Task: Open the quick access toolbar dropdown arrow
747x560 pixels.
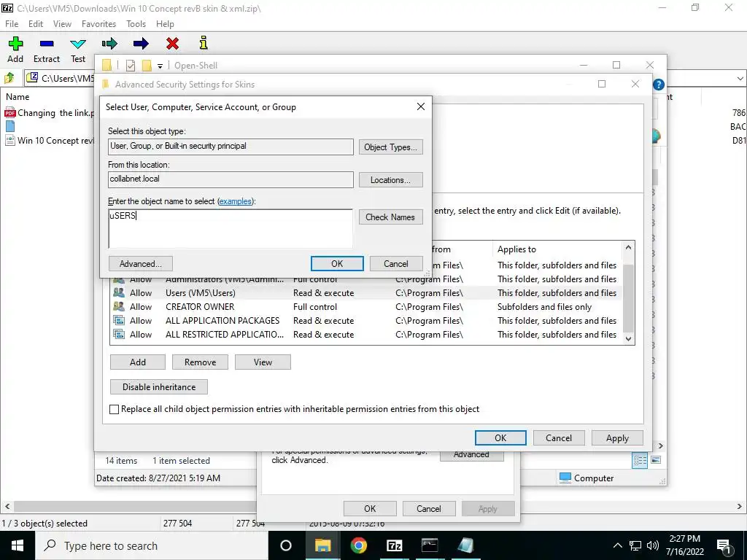Action: [160, 66]
